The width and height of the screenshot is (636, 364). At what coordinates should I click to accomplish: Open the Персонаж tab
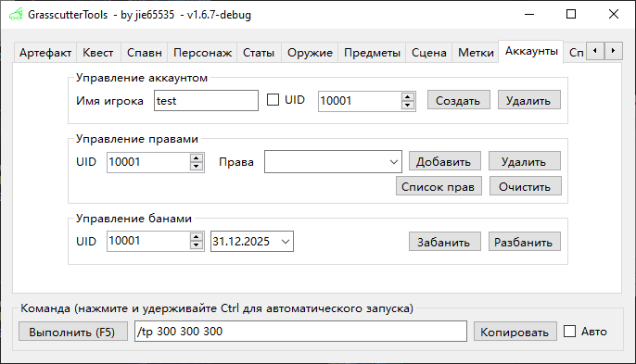point(202,53)
